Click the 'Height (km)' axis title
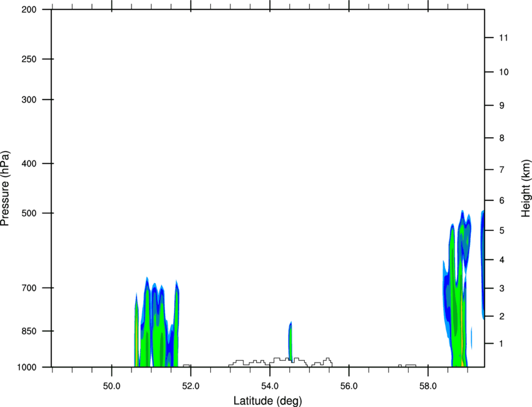 pyautogui.click(x=526, y=188)
